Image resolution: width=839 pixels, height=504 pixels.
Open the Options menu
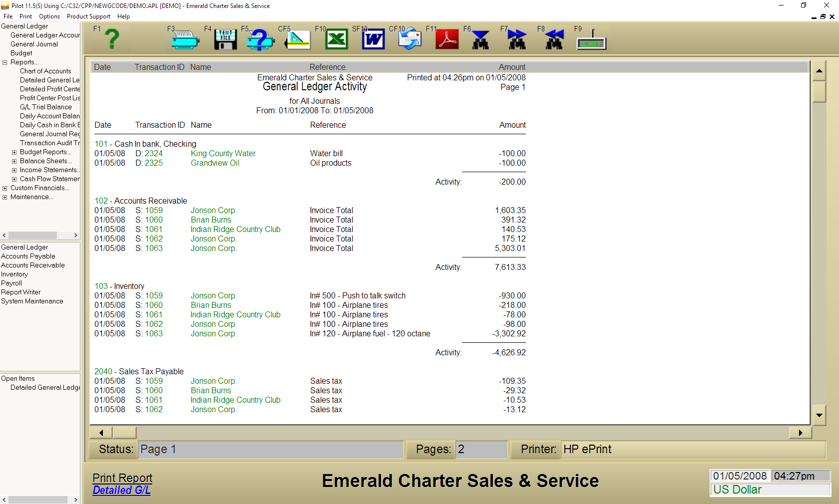49,16
